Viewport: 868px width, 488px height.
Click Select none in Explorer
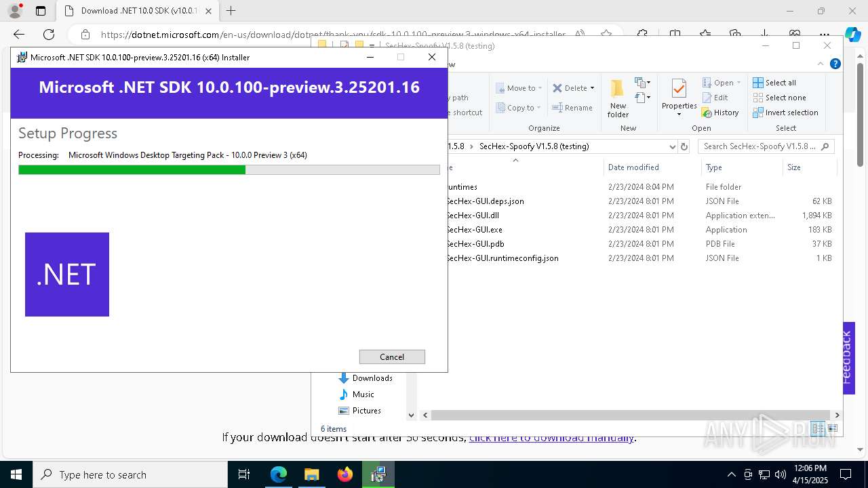pos(779,98)
